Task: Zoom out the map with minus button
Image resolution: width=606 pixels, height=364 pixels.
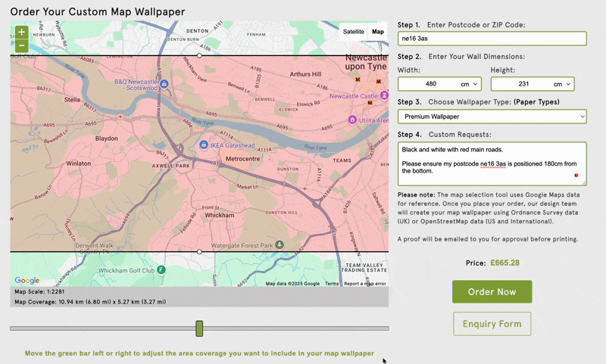Action: point(22,45)
